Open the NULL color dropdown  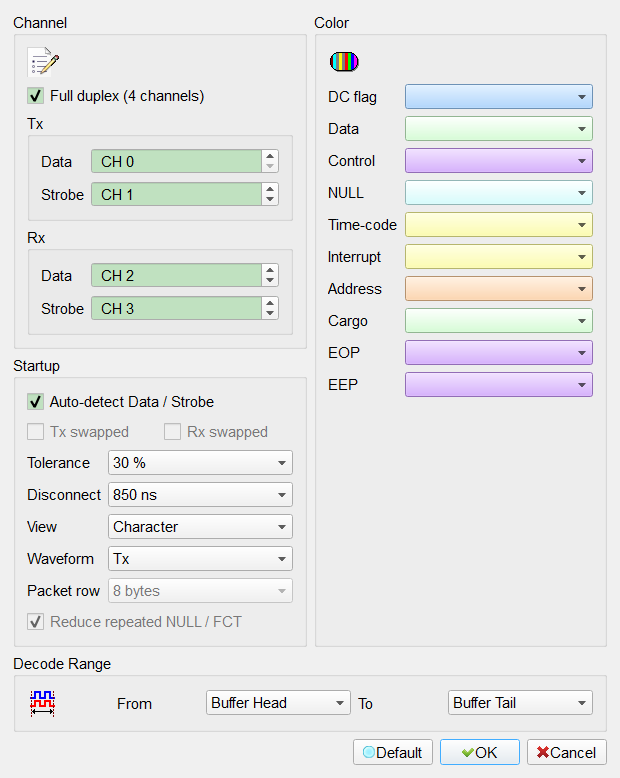(x=498, y=193)
